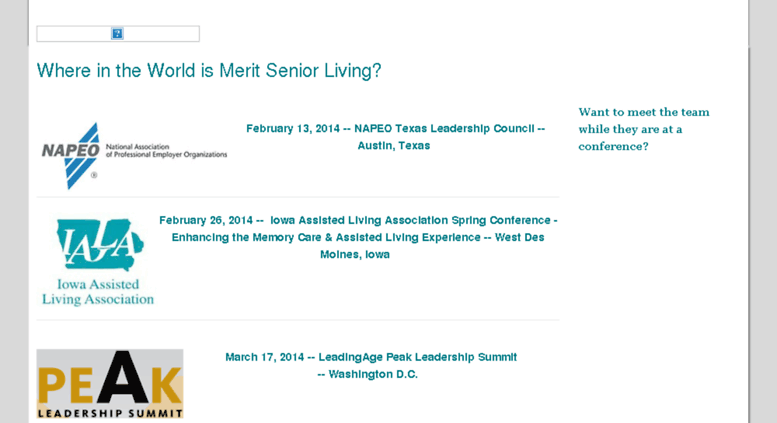Click Iowa Assisted Living Association caption under logo
This screenshot has height=423, width=777.
click(98, 292)
